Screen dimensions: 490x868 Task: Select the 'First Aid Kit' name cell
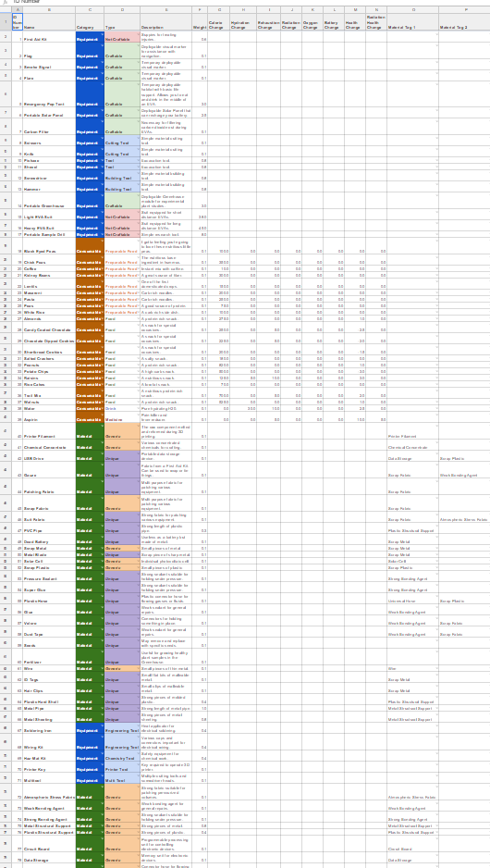(48, 36)
